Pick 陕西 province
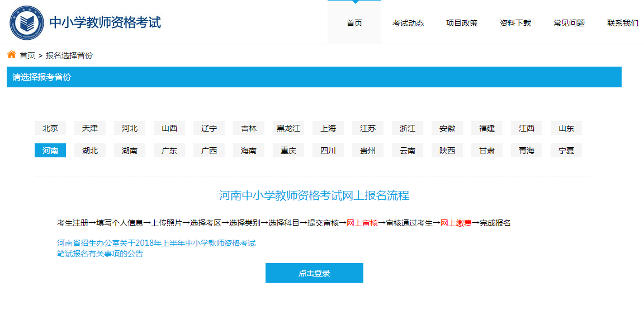Image resolution: width=644 pixels, height=318 pixels. click(447, 150)
